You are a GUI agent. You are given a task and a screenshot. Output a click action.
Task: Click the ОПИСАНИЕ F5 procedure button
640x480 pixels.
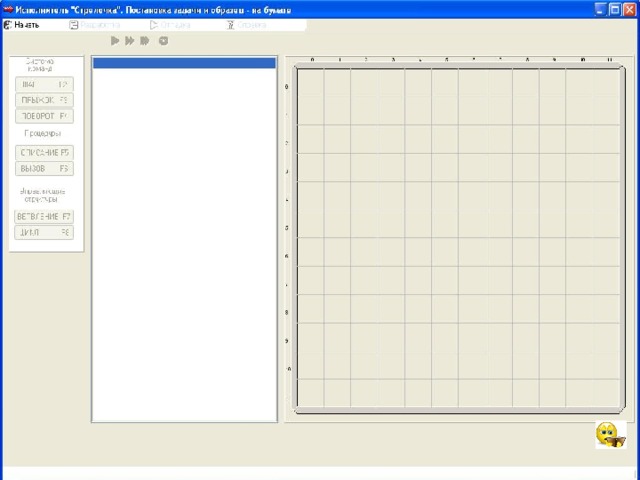[x=44, y=153]
